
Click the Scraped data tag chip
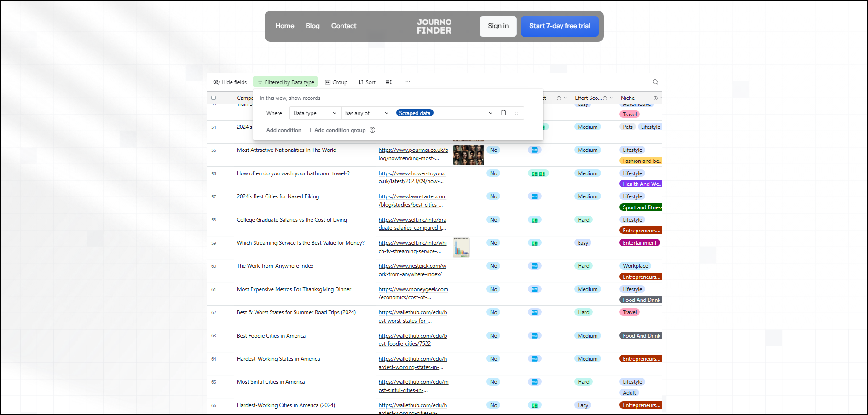click(415, 113)
